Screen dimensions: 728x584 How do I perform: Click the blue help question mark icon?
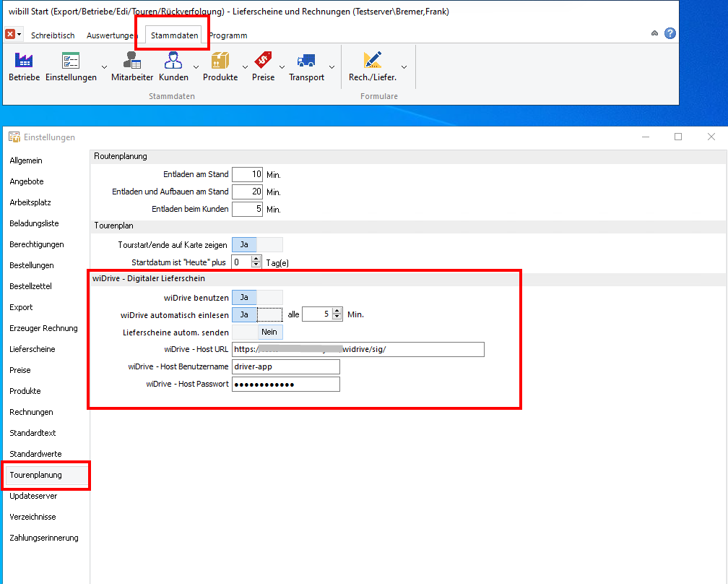click(670, 33)
